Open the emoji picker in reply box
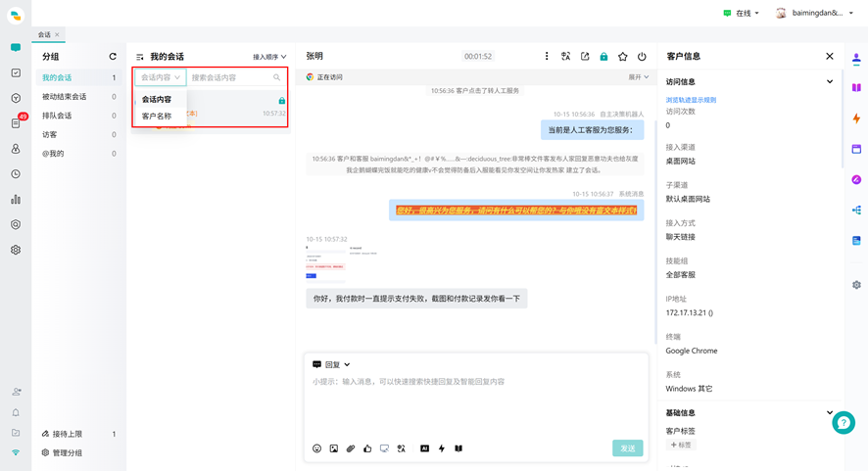 pyautogui.click(x=316, y=448)
